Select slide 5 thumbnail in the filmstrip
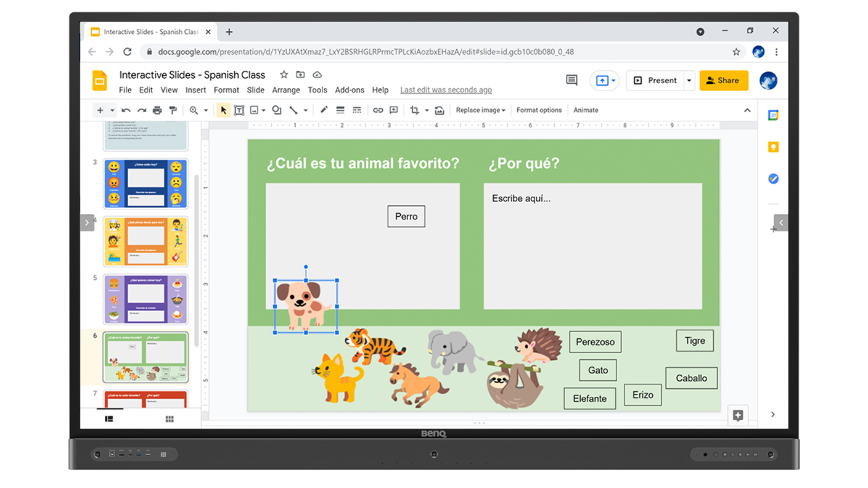Viewport: 868px width, 488px height. pos(145,299)
